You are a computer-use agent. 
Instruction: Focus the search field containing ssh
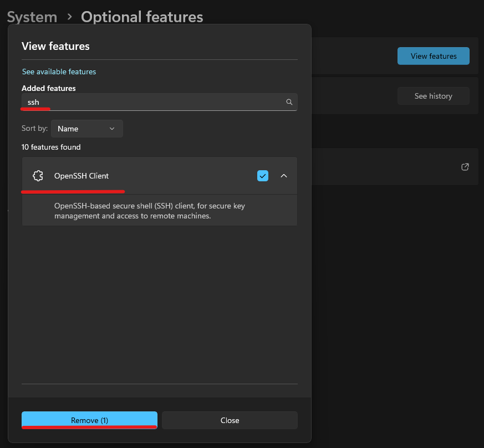click(155, 102)
